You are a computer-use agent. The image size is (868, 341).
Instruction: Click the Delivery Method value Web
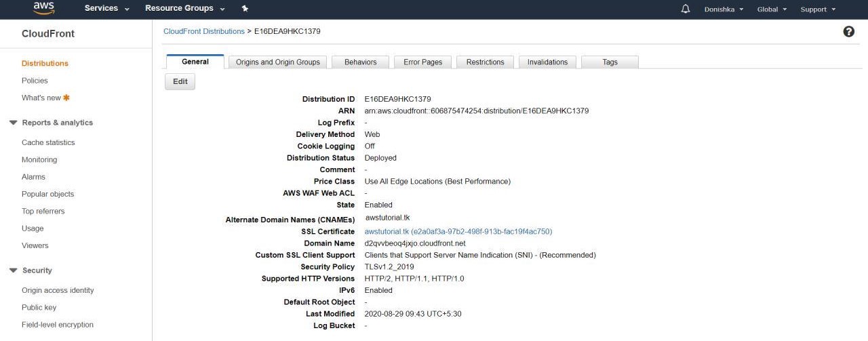pyautogui.click(x=372, y=134)
